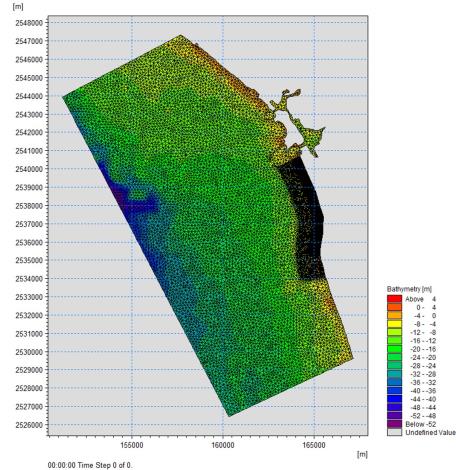The width and height of the screenshot is (456, 470).
Task: Click the '-28 - -24' legend swatch
Action: (x=394, y=365)
